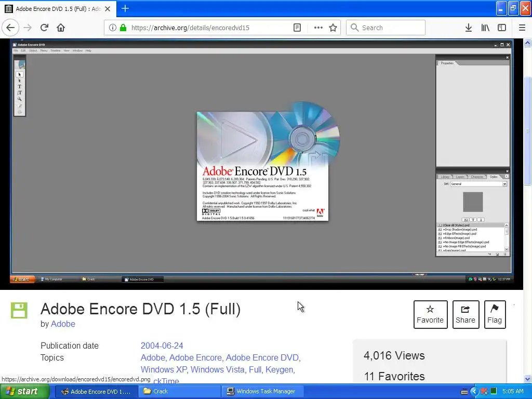Expand hidden system tray icons arrow
The width and height of the screenshot is (532, 399).
pyautogui.click(x=474, y=392)
